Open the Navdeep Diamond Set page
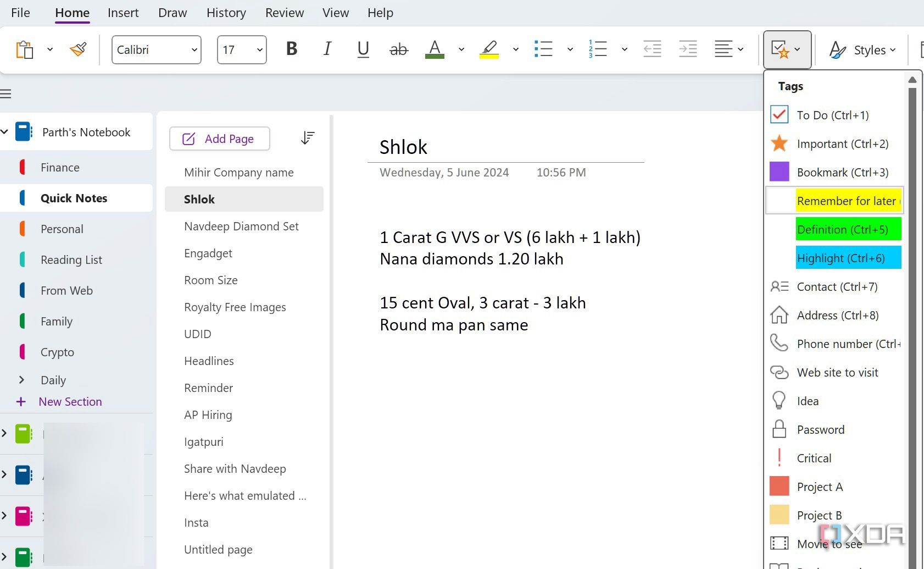Viewport: 924px width, 569px height. click(244, 227)
